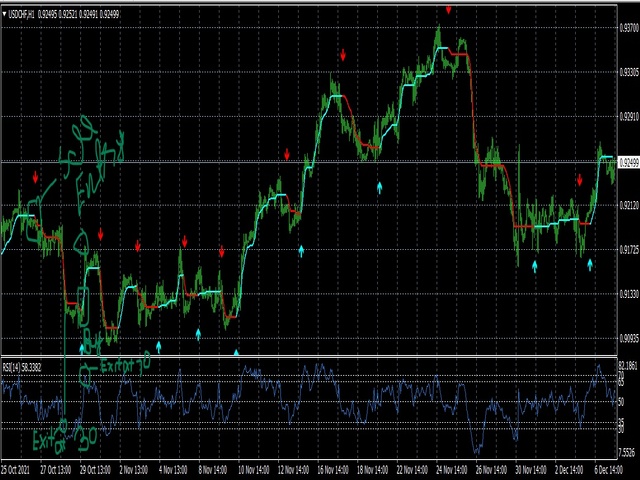Click the 26 Nov 14:00 time label
The height and width of the screenshot is (480, 640).
[491, 469]
